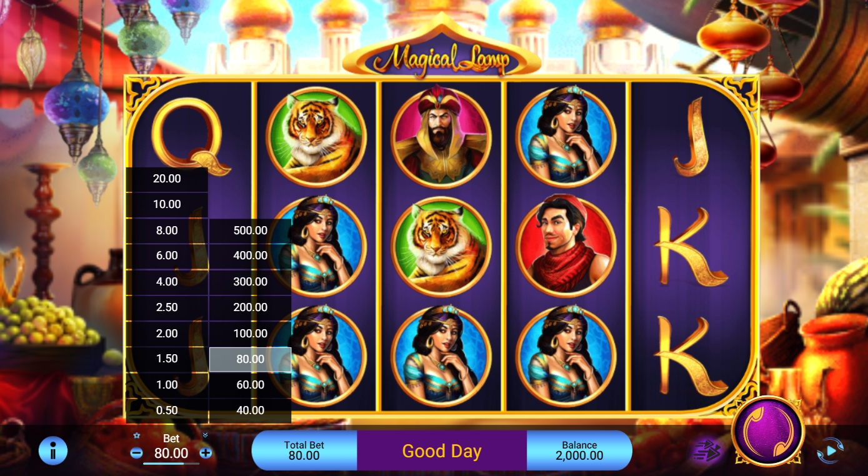Increase bet with the plus button
This screenshot has width=868, height=476.
(206, 453)
